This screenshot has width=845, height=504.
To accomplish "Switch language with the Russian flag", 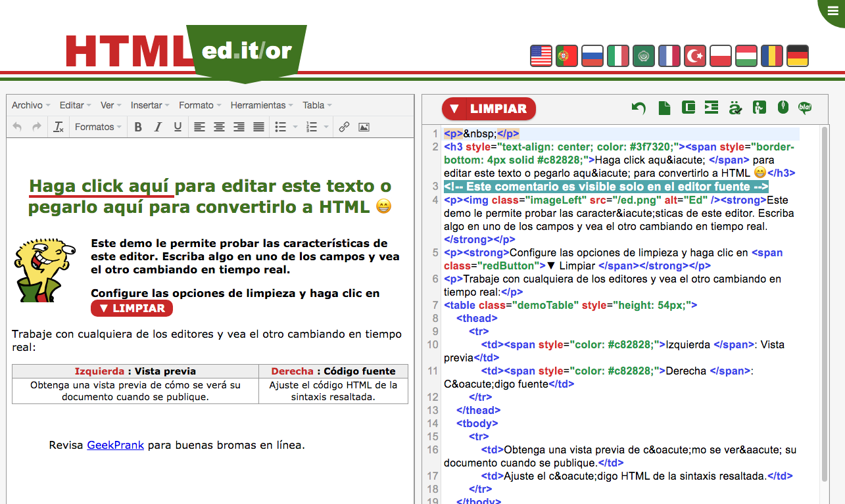I will [x=592, y=56].
